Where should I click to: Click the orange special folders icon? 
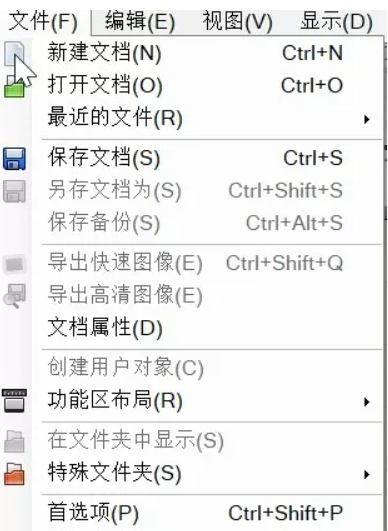pyautogui.click(x=14, y=474)
